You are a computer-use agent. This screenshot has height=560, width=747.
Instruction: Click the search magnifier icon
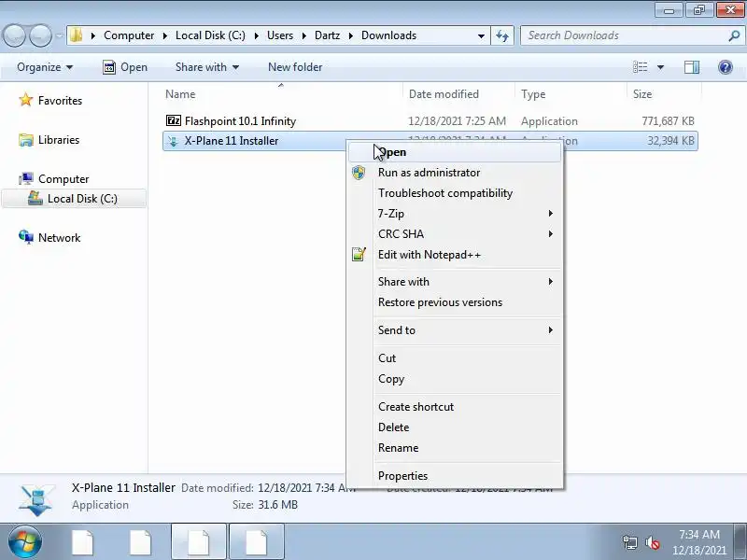734,35
